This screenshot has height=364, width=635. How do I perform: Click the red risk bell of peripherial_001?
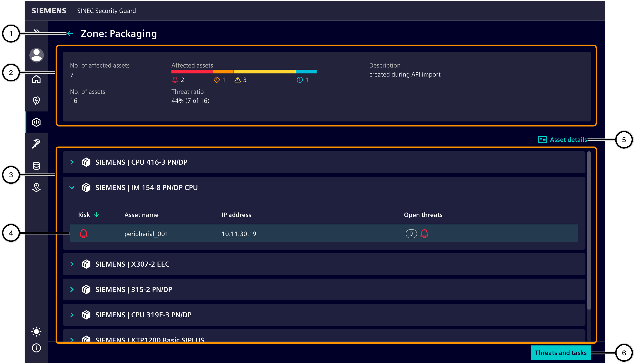(84, 234)
